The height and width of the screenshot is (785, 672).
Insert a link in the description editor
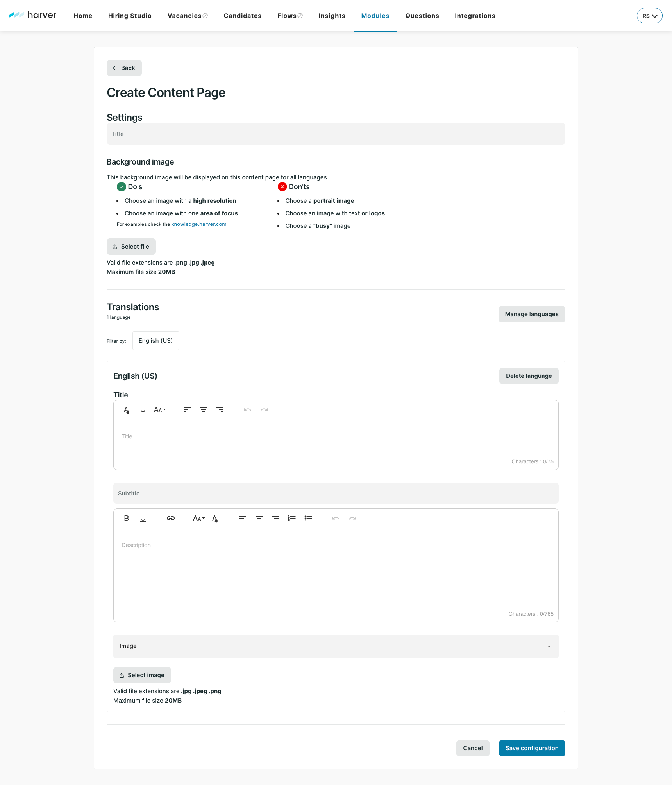[x=171, y=518]
